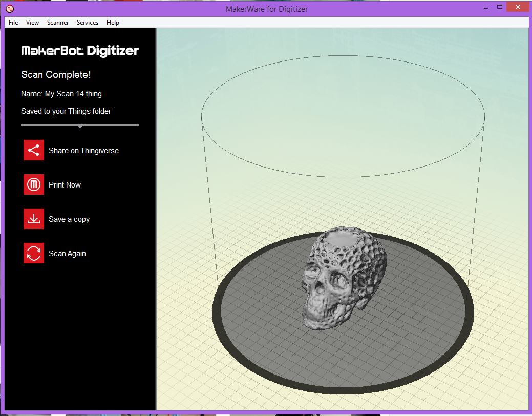Open the Scanner menu
Image resolution: width=532 pixels, height=416 pixels.
[x=58, y=23]
